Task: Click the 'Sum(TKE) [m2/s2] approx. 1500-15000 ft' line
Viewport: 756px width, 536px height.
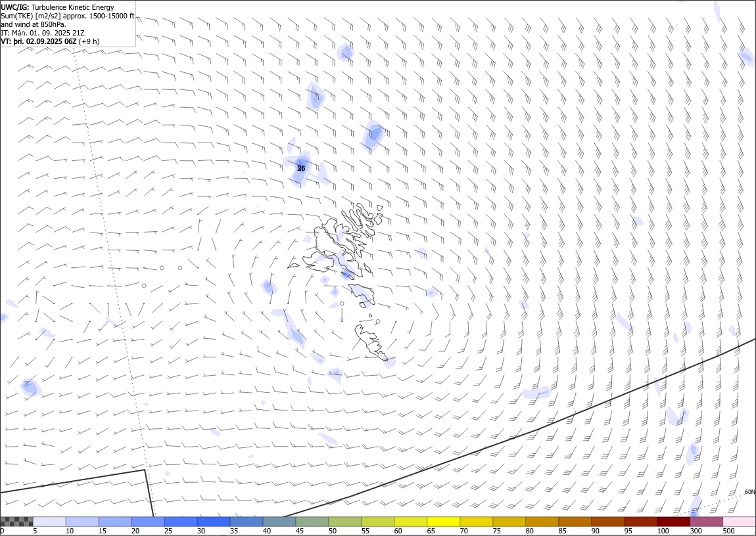Action: tap(68, 16)
